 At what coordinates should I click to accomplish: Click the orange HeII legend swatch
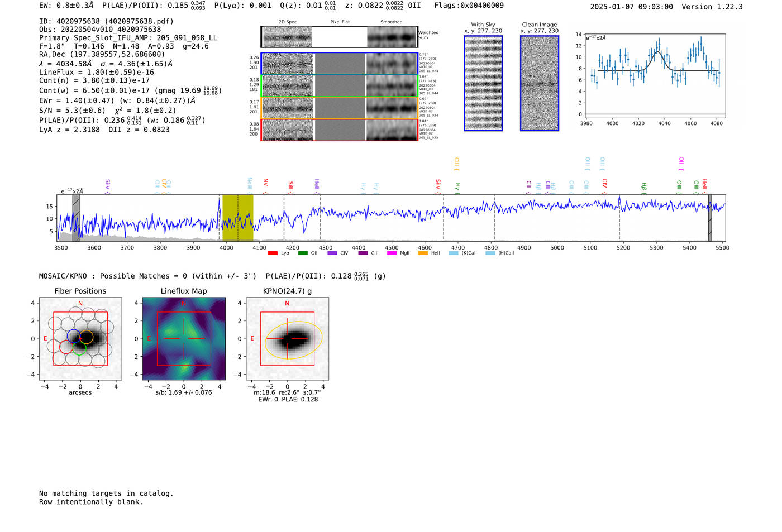(x=423, y=253)
